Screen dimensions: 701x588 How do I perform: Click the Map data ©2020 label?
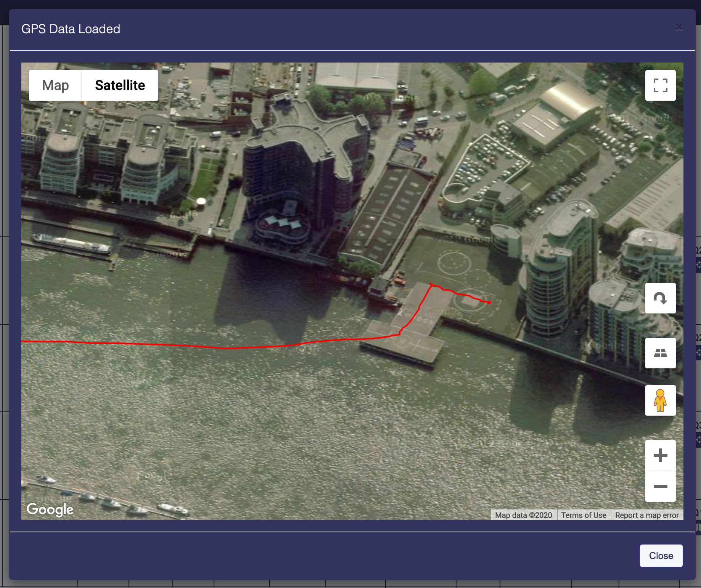point(523,515)
